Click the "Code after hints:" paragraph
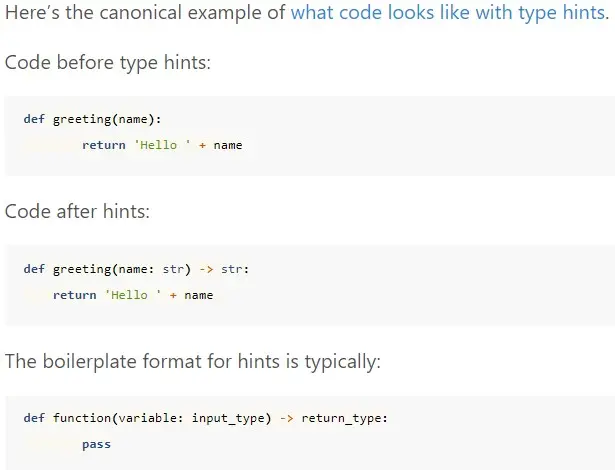615x470 pixels. click(x=78, y=212)
